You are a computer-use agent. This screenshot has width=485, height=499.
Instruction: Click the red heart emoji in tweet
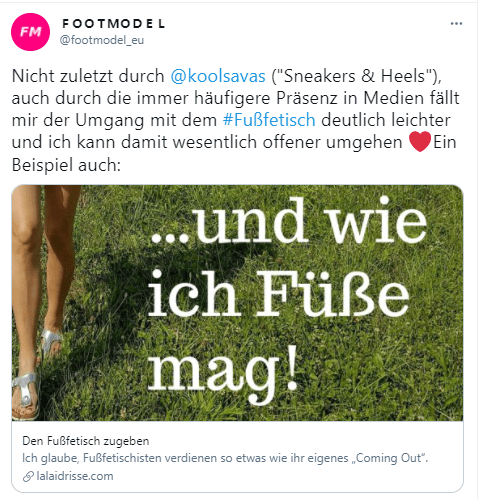tap(420, 142)
